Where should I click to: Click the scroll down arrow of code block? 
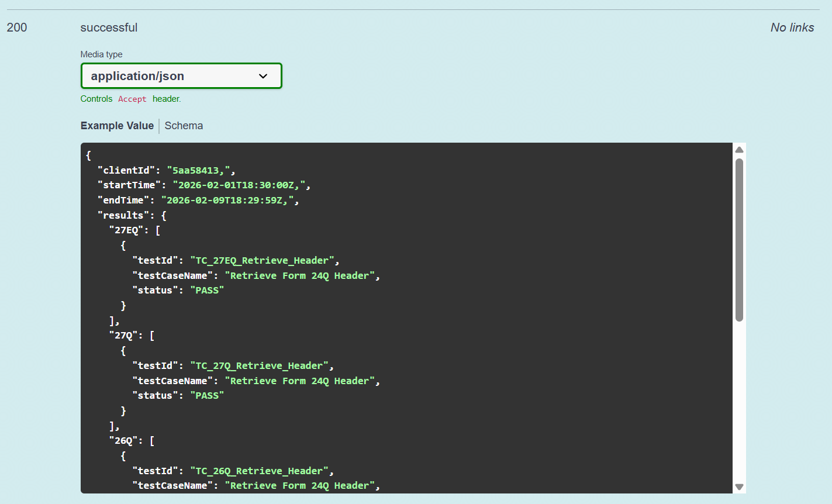(739, 486)
